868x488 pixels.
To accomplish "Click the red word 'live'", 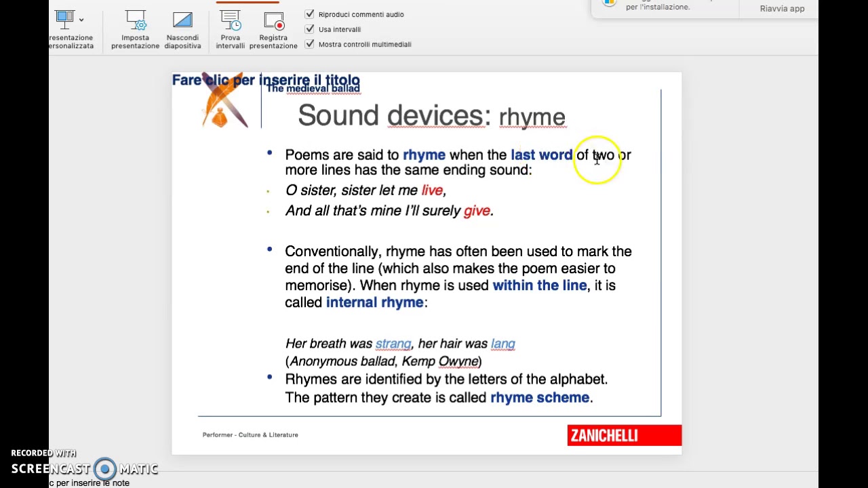I will pos(432,190).
